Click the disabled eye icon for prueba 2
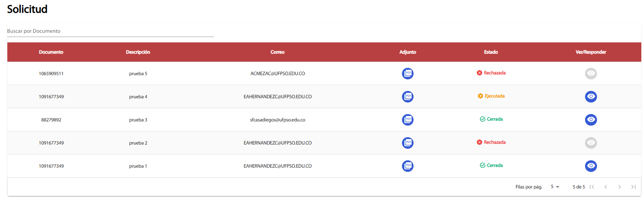Viewport: 644px width, 200px height. coord(590,143)
